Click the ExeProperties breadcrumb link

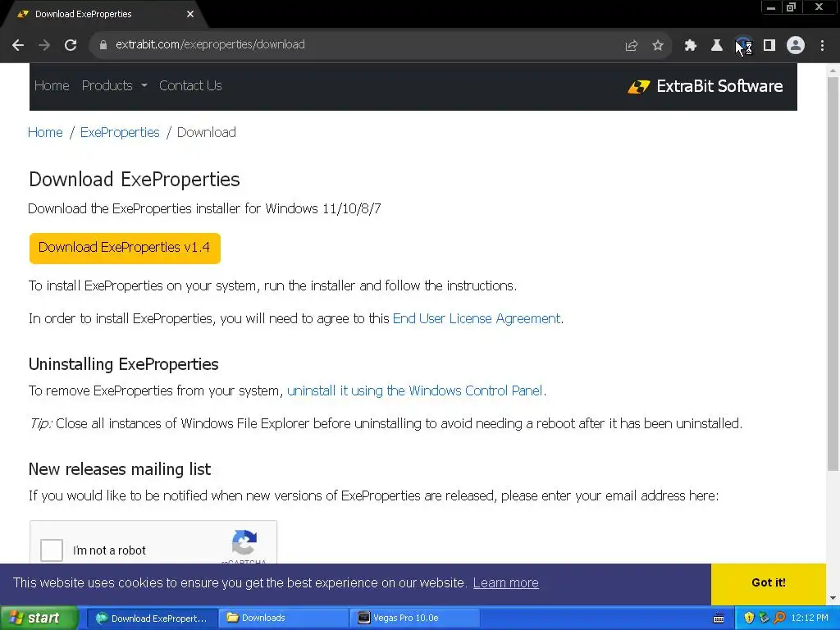120,132
